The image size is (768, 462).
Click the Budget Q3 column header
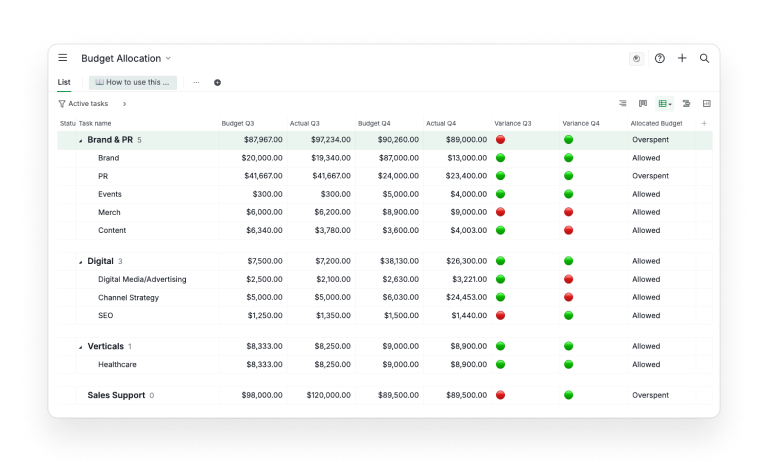[x=238, y=123]
